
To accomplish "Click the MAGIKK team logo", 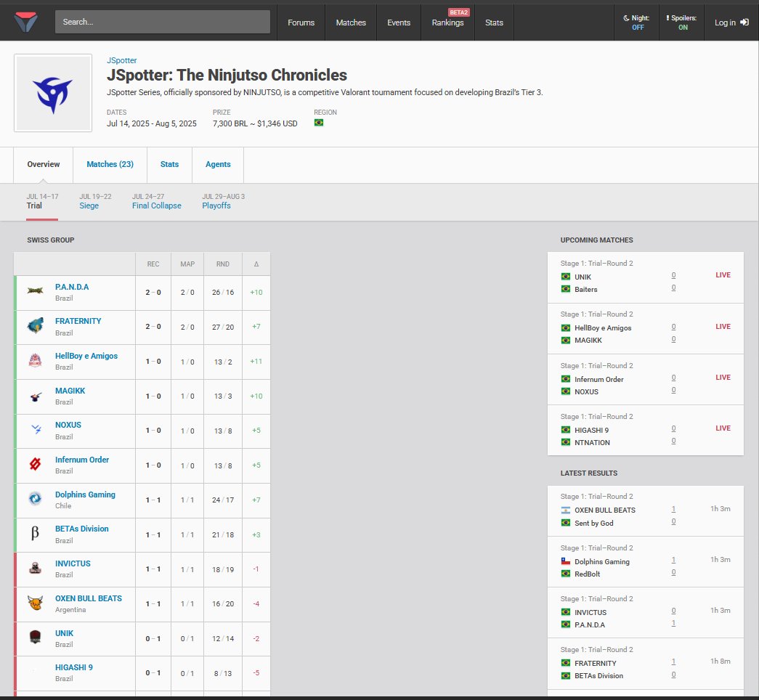I will [36, 396].
